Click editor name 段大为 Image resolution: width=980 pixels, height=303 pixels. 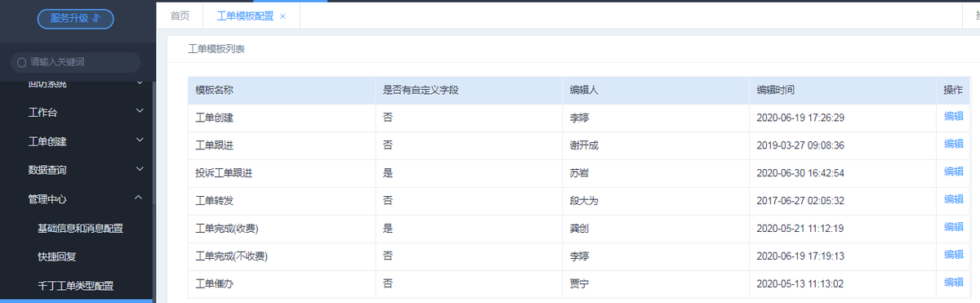[x=584, y=201]
